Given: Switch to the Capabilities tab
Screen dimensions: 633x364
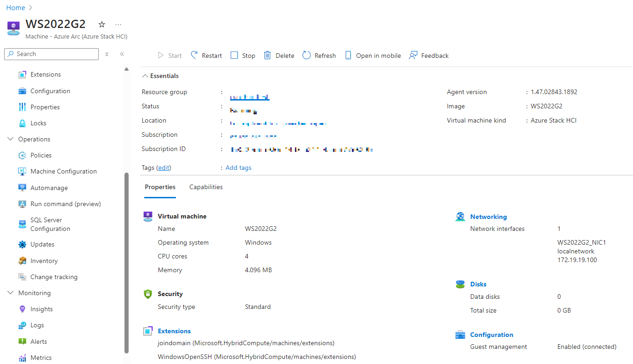Looking at the screenshot, I should (206, 187).
